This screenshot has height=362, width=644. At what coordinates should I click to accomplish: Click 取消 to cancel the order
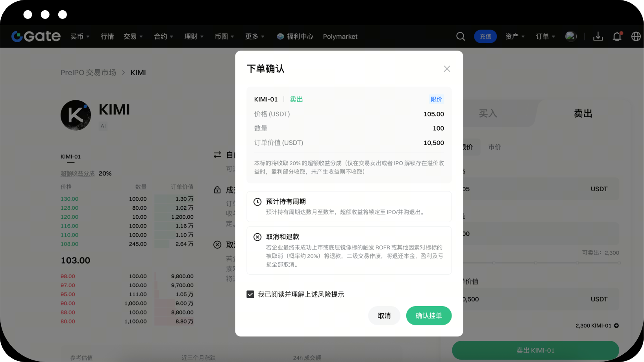tap(384, 316)
